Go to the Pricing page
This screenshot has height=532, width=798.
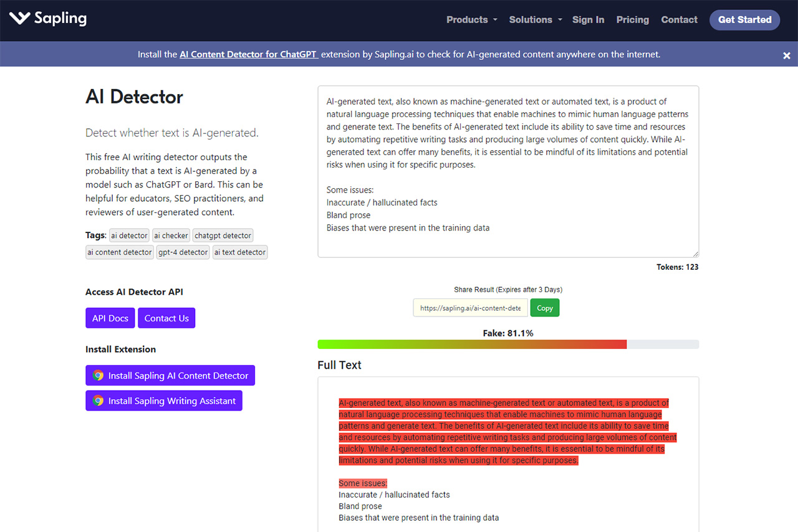[x=632, y=20]
